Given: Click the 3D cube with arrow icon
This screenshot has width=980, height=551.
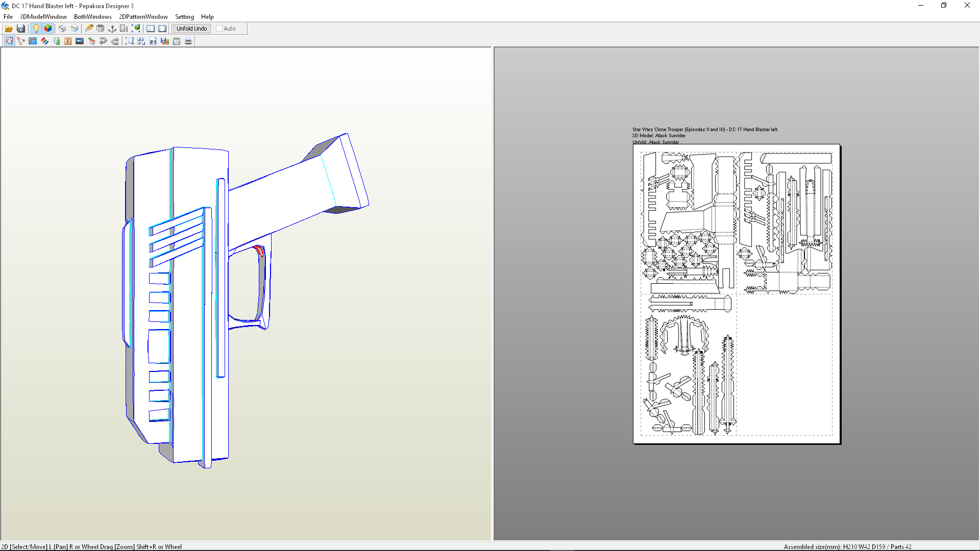Looking at the screenshot, I should [91, 41].
